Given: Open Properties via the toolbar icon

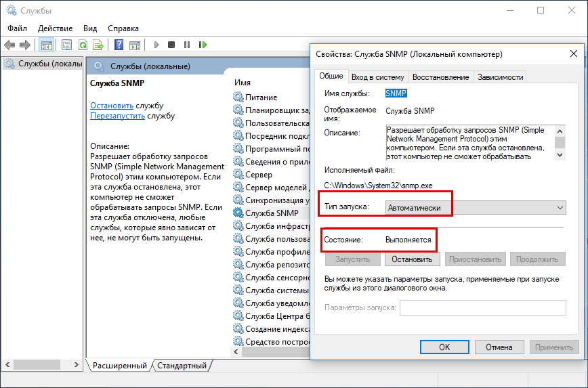Looking at the screenshot, I should (x=67, y=45).
